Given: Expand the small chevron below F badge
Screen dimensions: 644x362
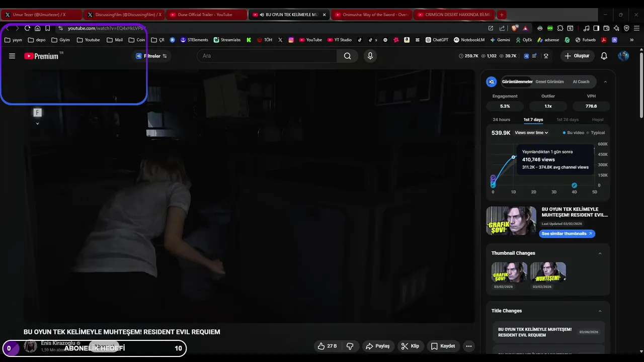Looking at the screenshot, I should pos(37,123).
